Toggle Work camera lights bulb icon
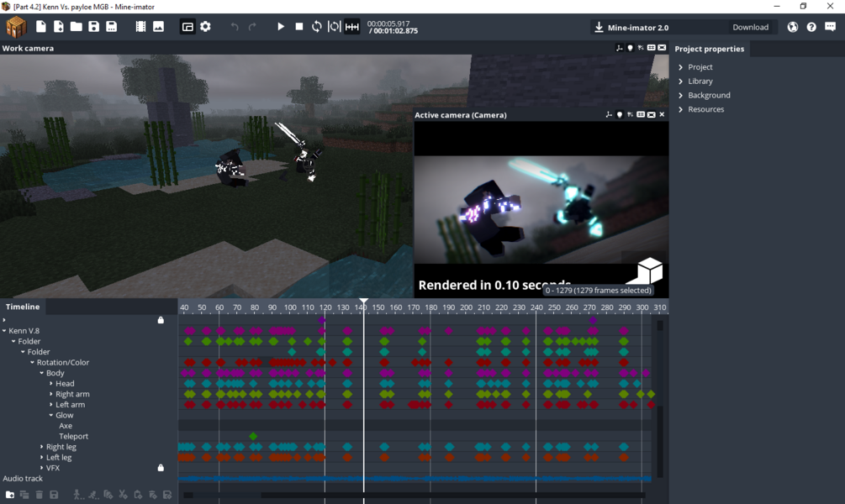Image resolution: width=845 pixels, height=504 pixels. 630,48
